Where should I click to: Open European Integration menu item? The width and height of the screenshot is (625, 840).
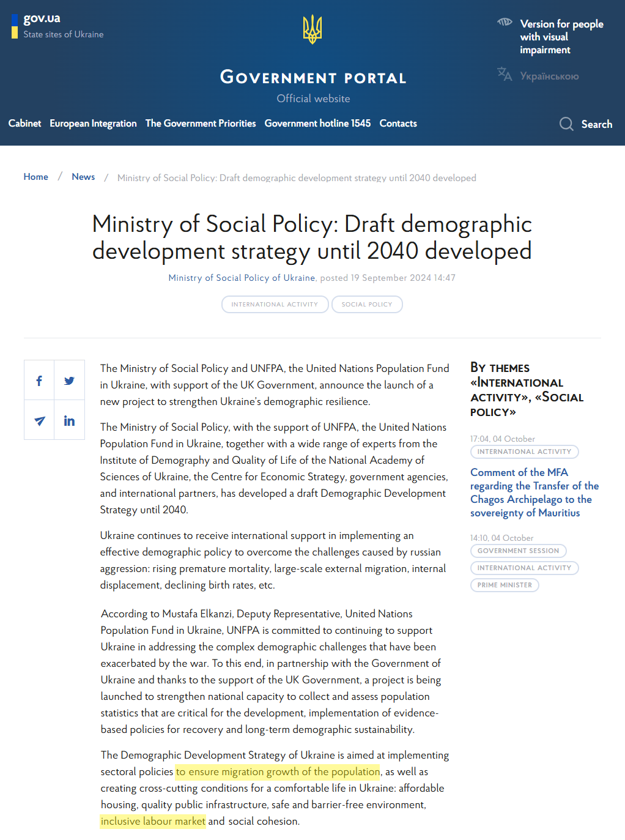93,123
